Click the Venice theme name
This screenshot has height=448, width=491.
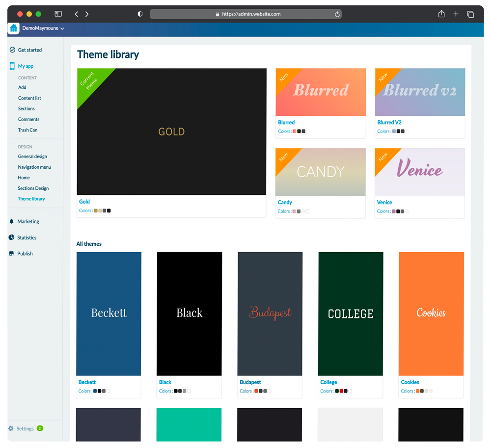[384, 203]
